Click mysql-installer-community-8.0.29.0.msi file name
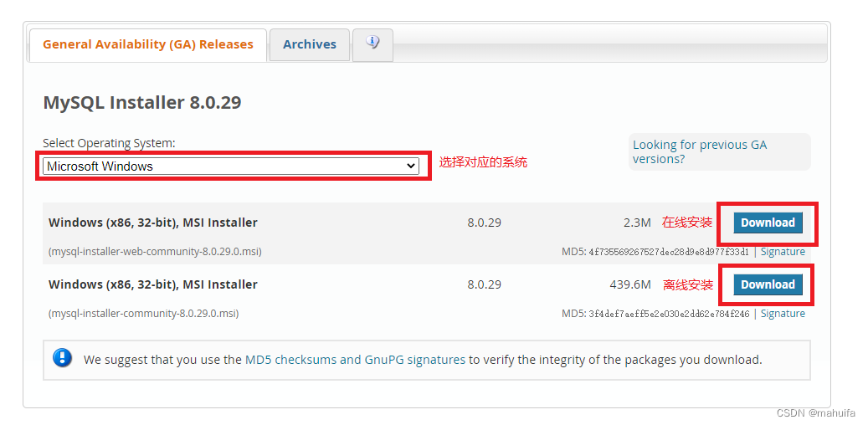The height and width of the screenshot is (425, 868). 143,314
